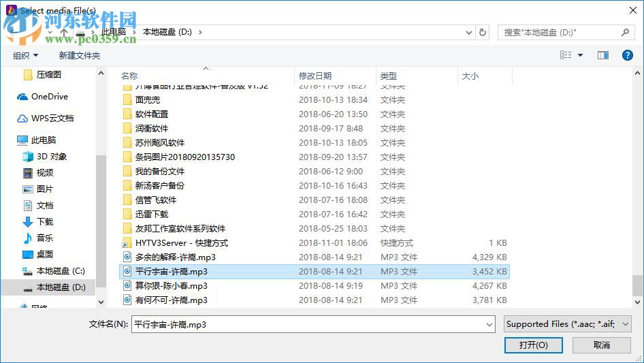Click the shortcut icon of HYTV3Server
The image size is (644, 363).
pyautogui.click(x=128, y=243)
